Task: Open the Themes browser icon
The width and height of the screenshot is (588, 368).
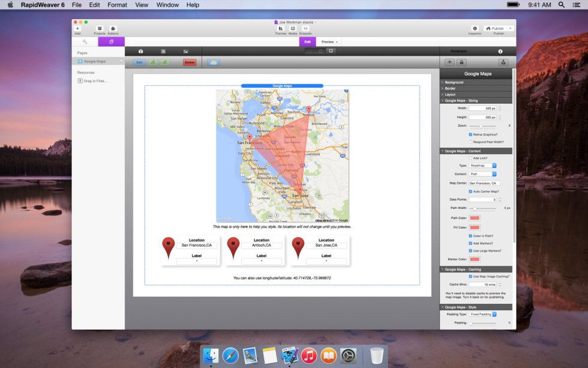Action: tap(281, 28)
